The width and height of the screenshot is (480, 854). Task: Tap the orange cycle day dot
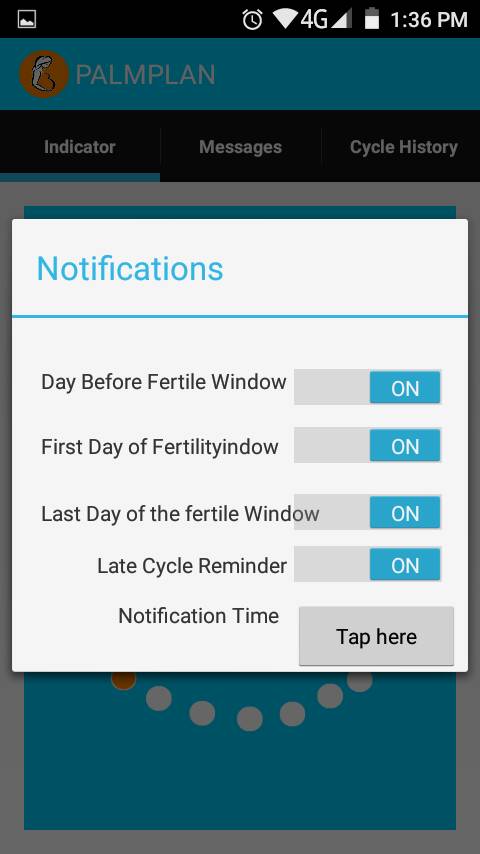(x=124, y=680)
